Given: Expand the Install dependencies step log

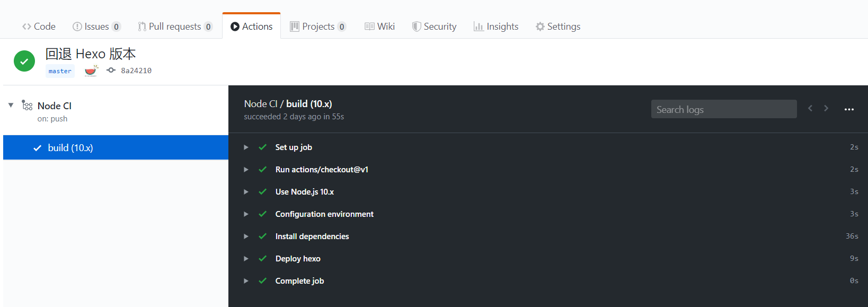Looking at the screenshot, I should (x=246, y=236).
